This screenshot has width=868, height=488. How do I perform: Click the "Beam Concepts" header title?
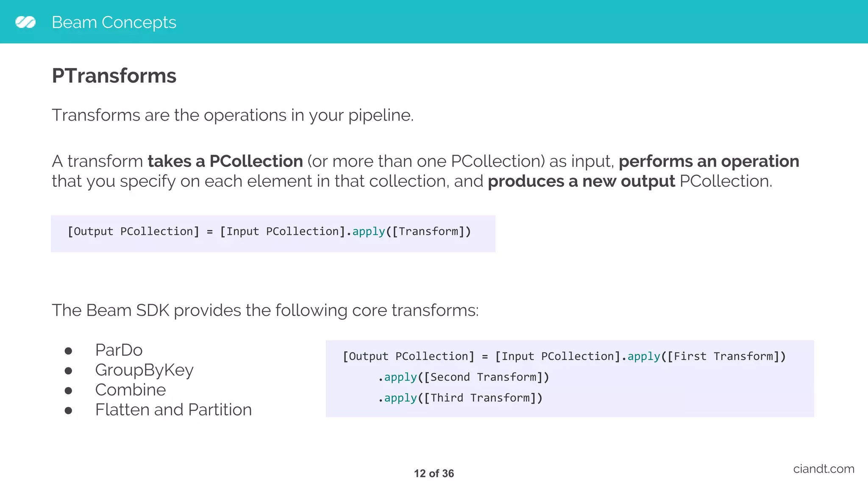point(114,22)
